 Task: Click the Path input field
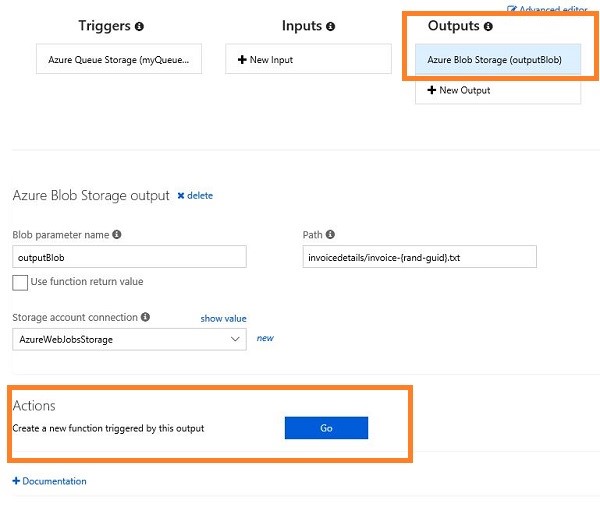pos(419,257)
